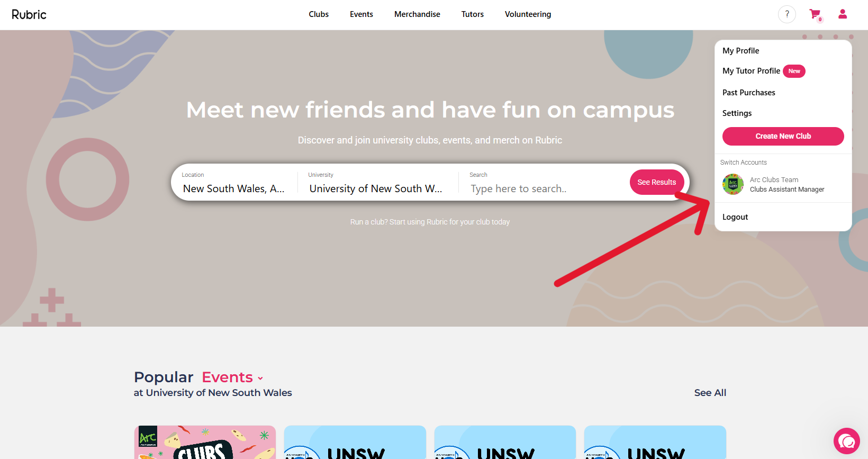Log out via Logout
The height and width of the screenshot is (459, 868).
(735, 217)
